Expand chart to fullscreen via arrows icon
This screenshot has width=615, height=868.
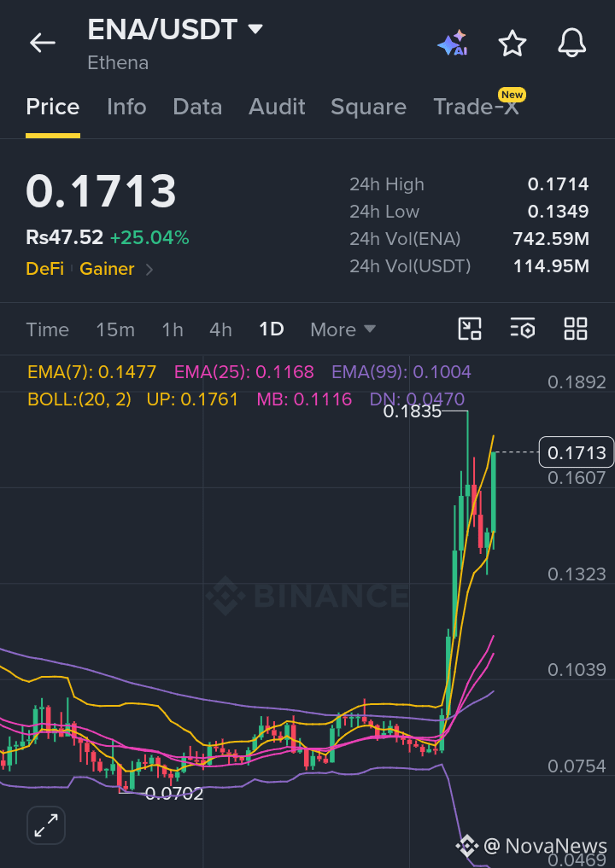(46, 825)
